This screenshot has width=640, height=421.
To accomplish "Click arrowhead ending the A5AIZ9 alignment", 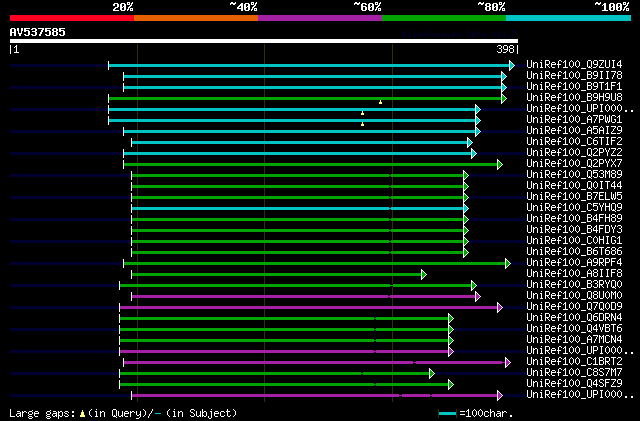I will (x=478, y=131).
